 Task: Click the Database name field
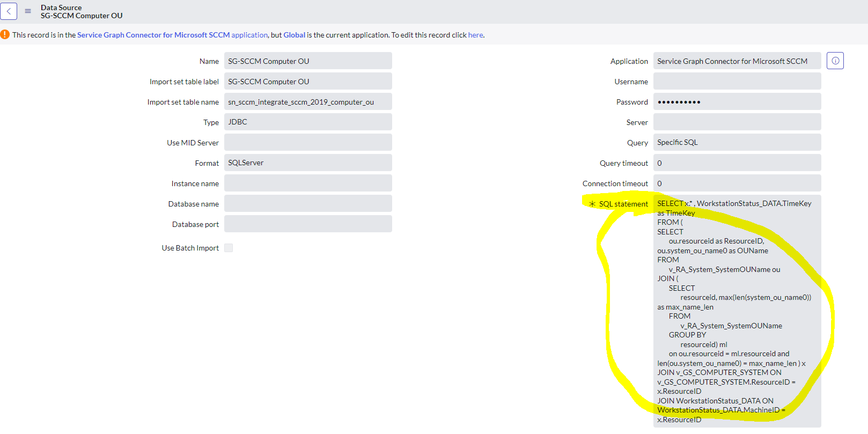coord(308,203)
